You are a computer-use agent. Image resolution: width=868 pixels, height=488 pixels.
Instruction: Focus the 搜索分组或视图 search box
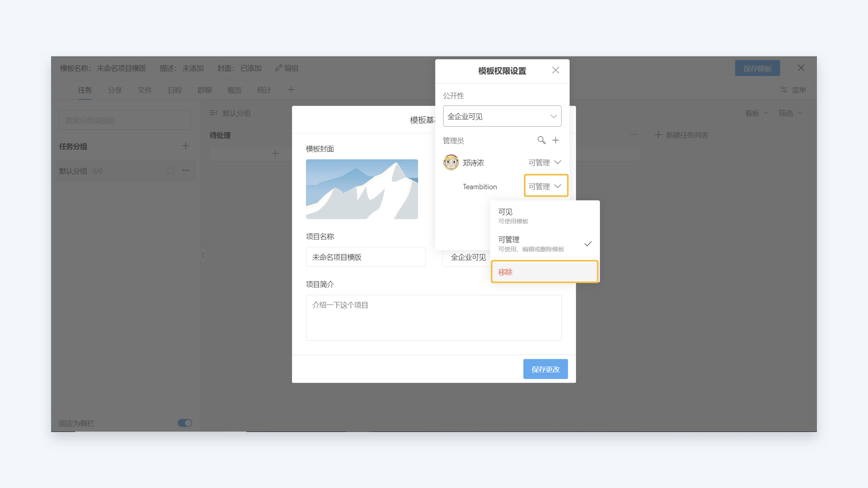coord(125,120)
